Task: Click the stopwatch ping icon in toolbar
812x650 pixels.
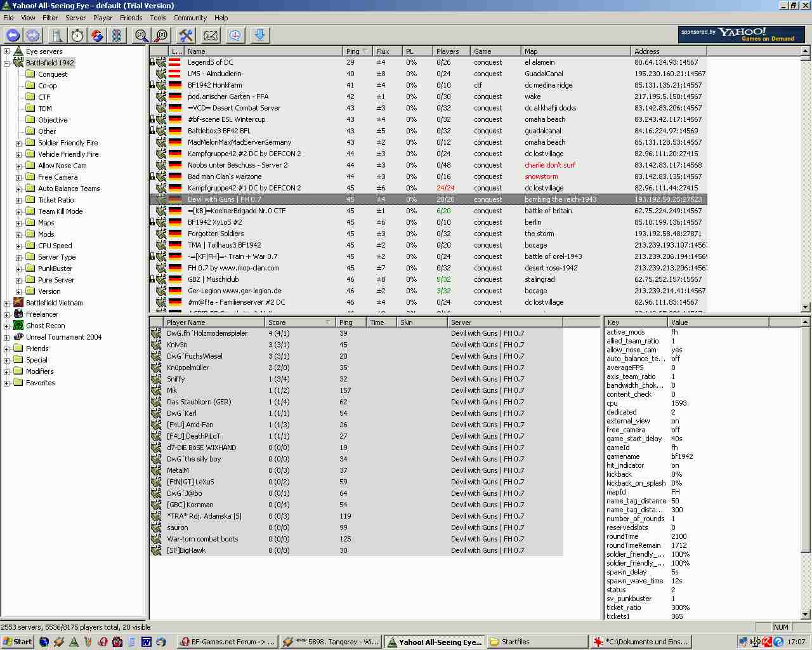Action: pyautogui.click(x=77, y=36)
